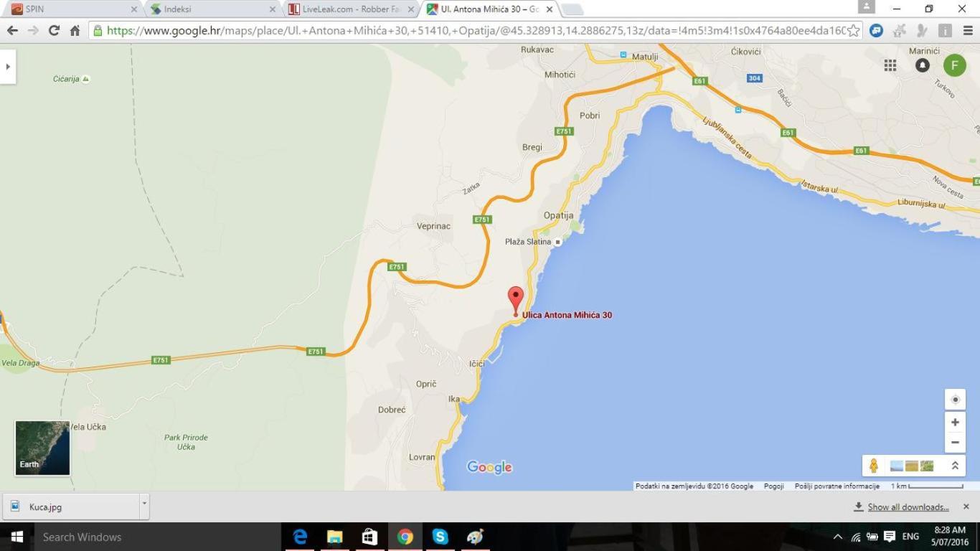980x551 pixels.
Task: Open the Google apps grid icon
Action: pyautogui.click(x=890, y=65)
